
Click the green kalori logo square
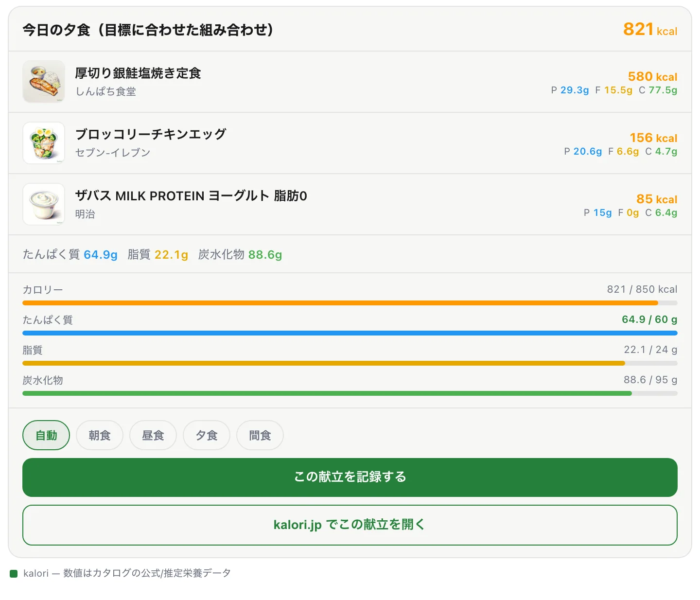click(14, 574)
